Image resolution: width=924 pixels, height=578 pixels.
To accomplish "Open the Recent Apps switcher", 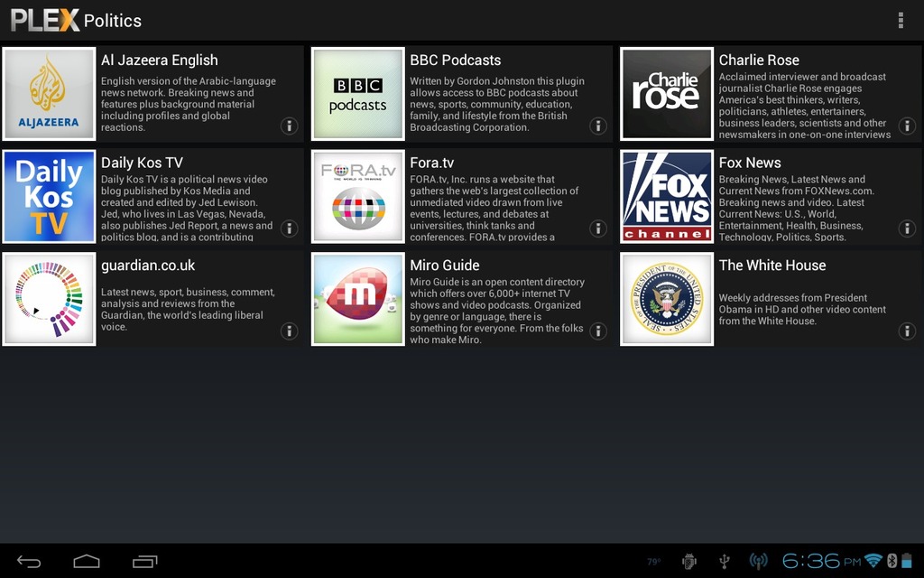I will [x=145, y=562].
